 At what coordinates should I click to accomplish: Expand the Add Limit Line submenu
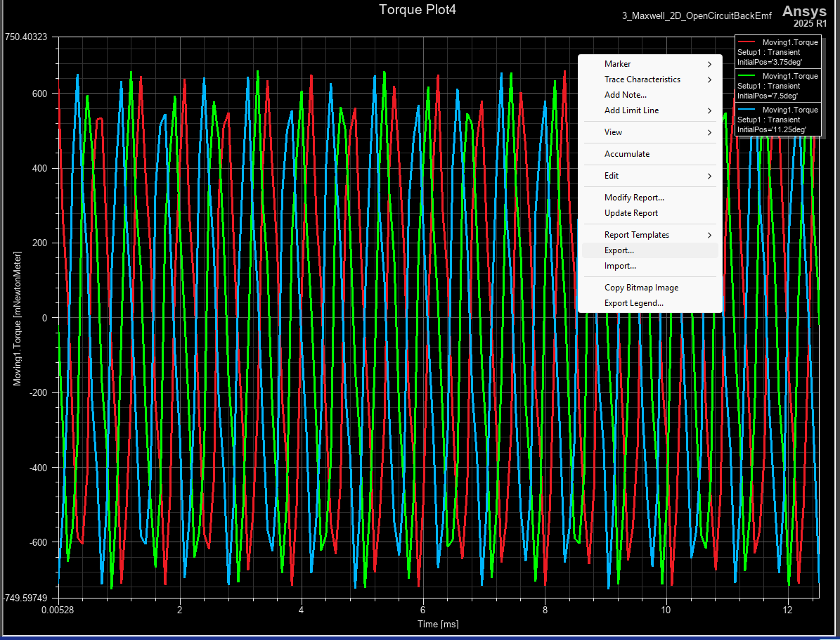[x=631, y=110]
